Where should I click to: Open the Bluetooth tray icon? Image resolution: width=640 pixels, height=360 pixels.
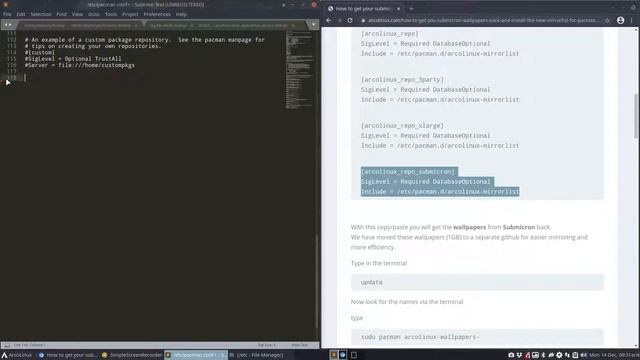pos(543,355)
